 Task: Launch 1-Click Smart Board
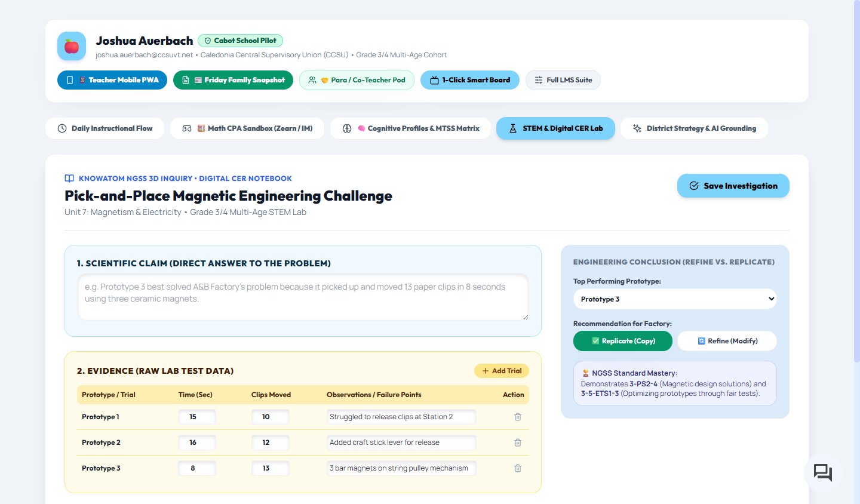tap(470, 80)
